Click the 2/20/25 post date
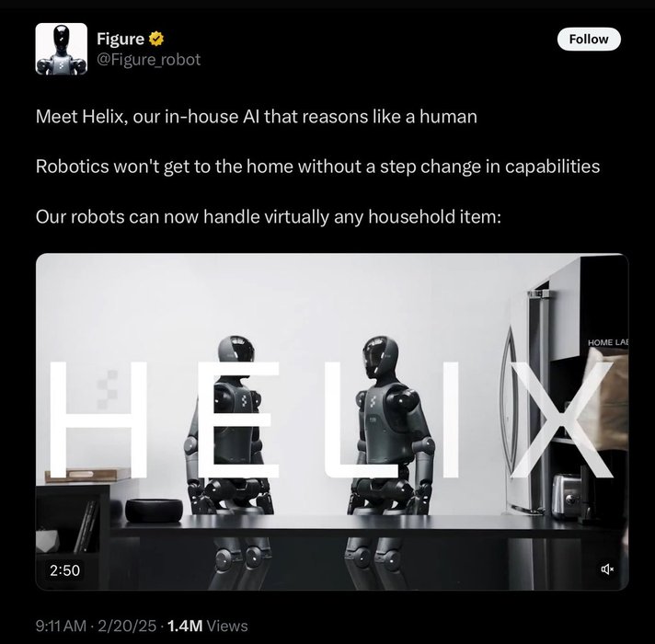This screenshot has width=655, height=644. point(127,626)
